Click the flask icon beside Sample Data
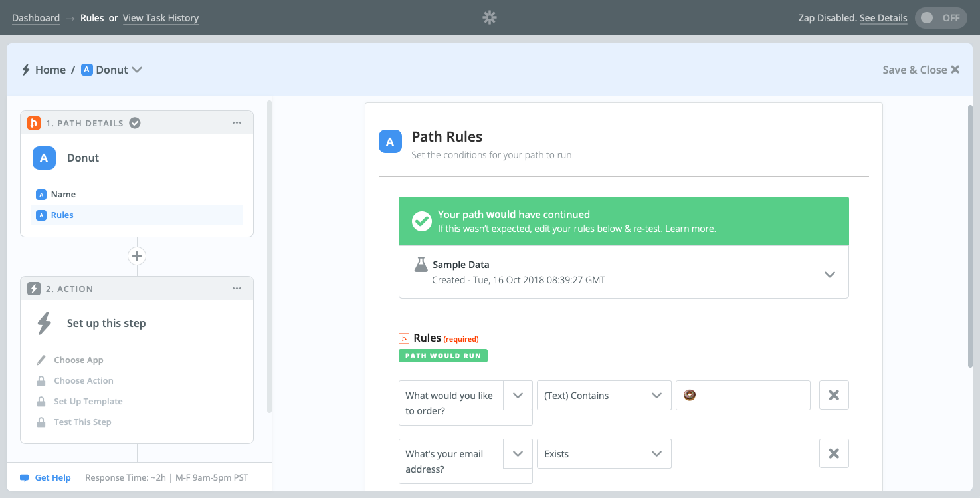 point(421,265)
